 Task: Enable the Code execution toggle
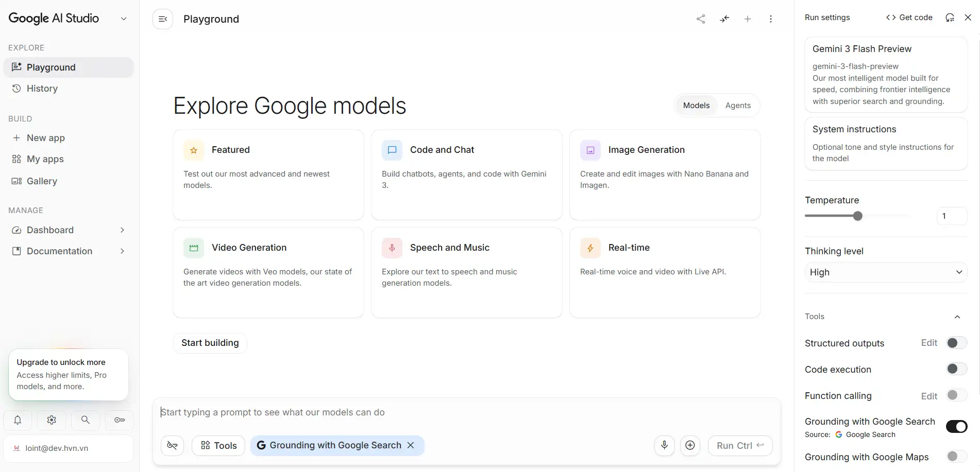click(x=957, y=369)
